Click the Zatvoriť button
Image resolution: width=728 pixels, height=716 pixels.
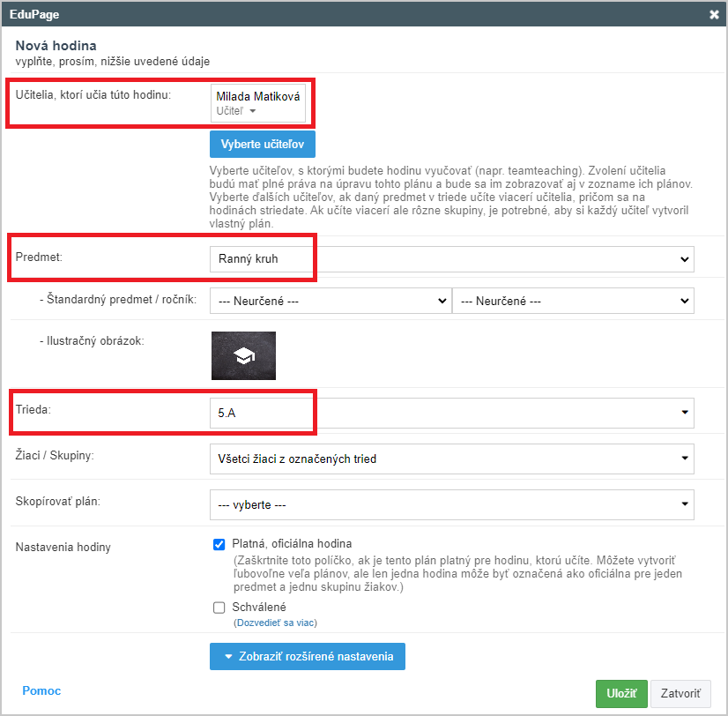click(x=680, y=694)
